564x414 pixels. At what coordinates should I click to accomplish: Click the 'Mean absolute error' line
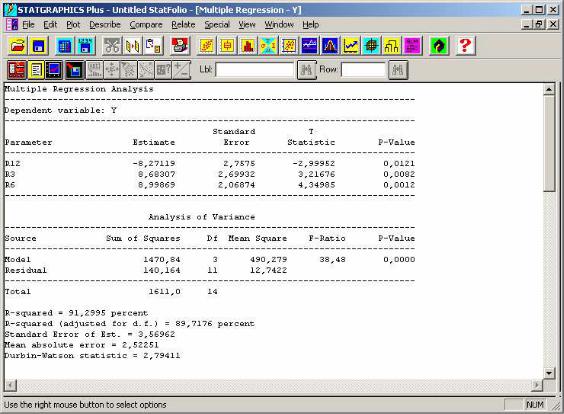click(81, 345)
